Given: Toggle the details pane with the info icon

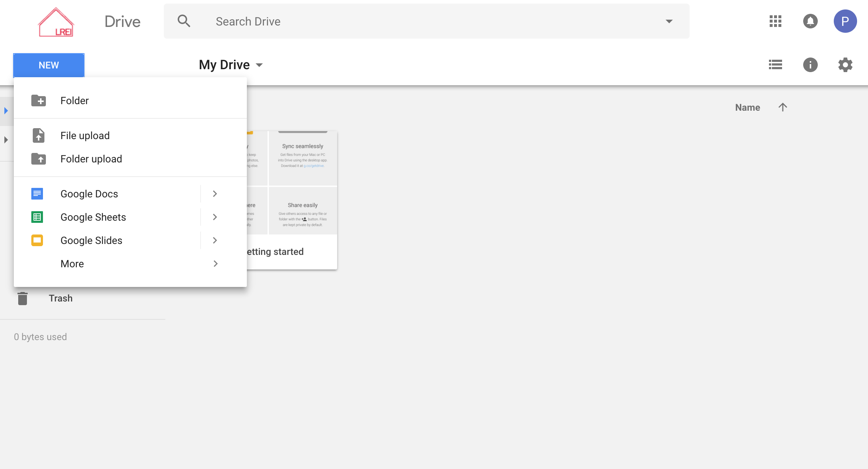Looking at the screenshot, I should point(810,65).
